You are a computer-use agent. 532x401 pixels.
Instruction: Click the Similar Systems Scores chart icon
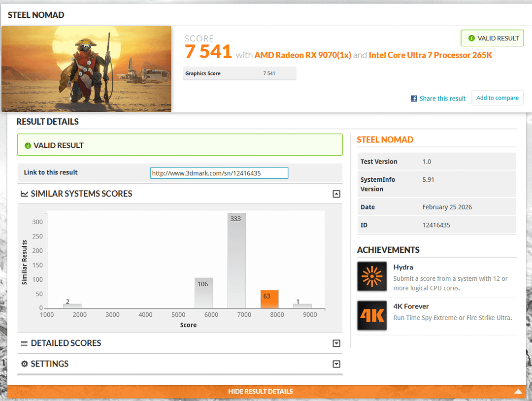(24, 194)
